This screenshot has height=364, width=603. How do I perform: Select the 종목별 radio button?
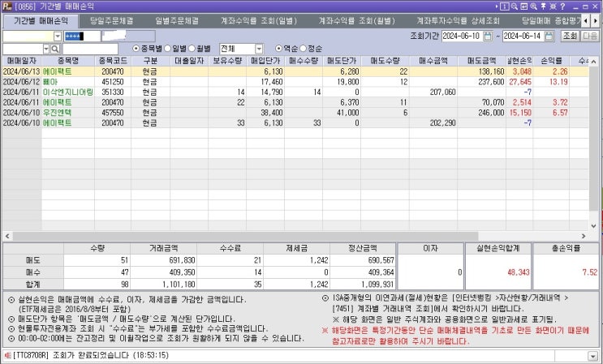point(136,49)
